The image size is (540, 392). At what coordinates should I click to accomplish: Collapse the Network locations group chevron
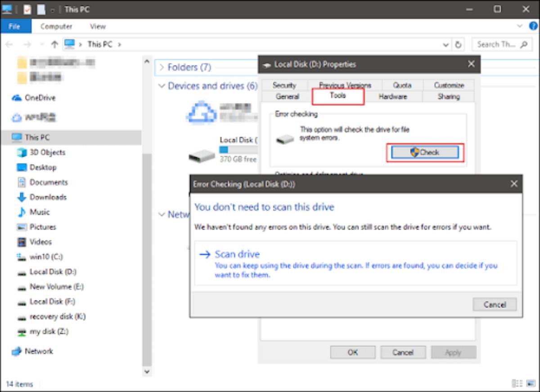pos(162,214)
